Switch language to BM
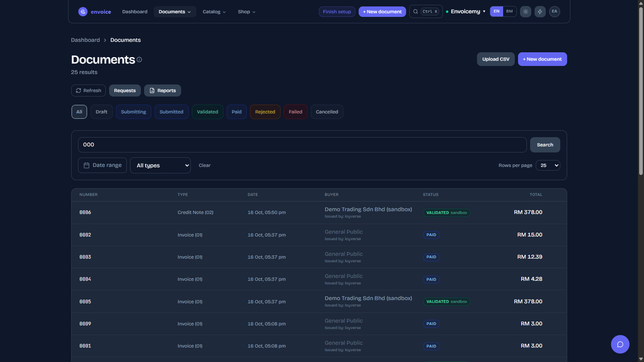The width and height of the screenshot is (644, 362). (x=510, y=11)
